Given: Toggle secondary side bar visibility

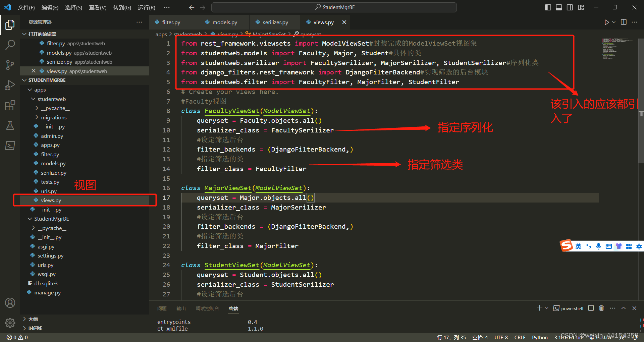Looking at the screenshot, I should [570, 7].
